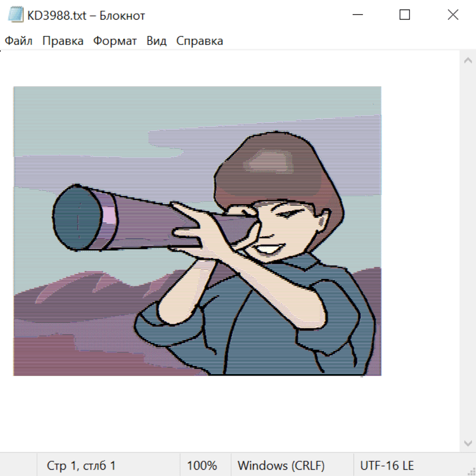Open the Формат menu
476x476 pixels.
115,41
